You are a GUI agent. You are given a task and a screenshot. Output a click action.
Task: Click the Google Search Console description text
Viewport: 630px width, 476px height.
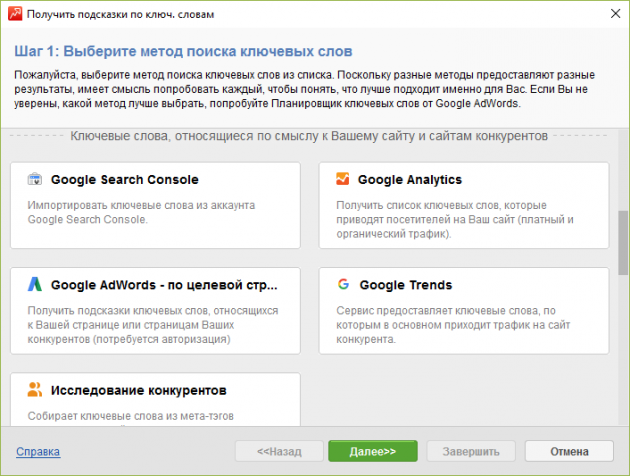pos(140,213)
